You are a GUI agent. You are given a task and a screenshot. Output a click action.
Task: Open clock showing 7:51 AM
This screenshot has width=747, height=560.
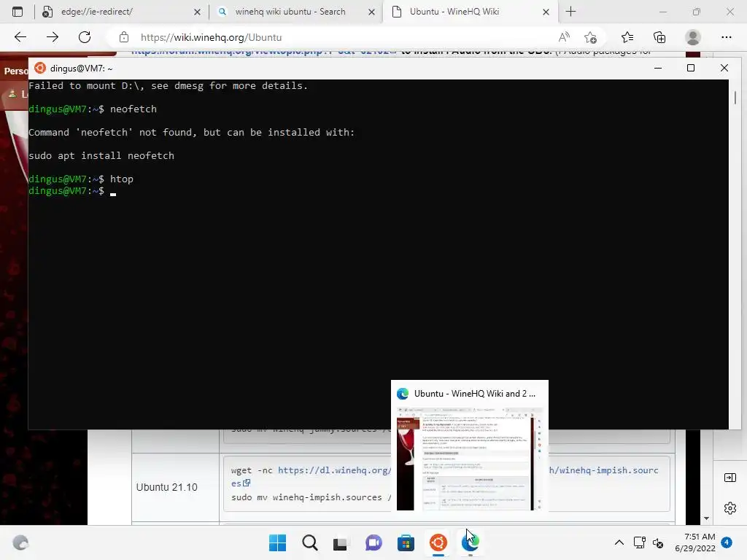[694, 542]
